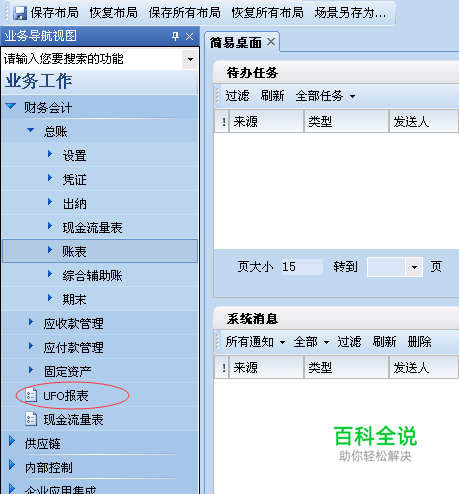459x494 pixels.
Task: Sort 系统消息 by 来源 column
Action: point(266,367)
